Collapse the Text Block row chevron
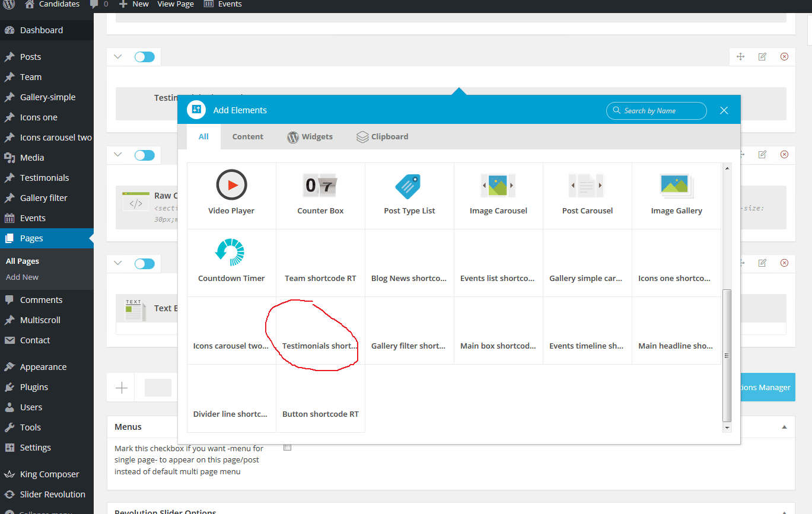Screen dimensions: 812x514 click(118, 263)
